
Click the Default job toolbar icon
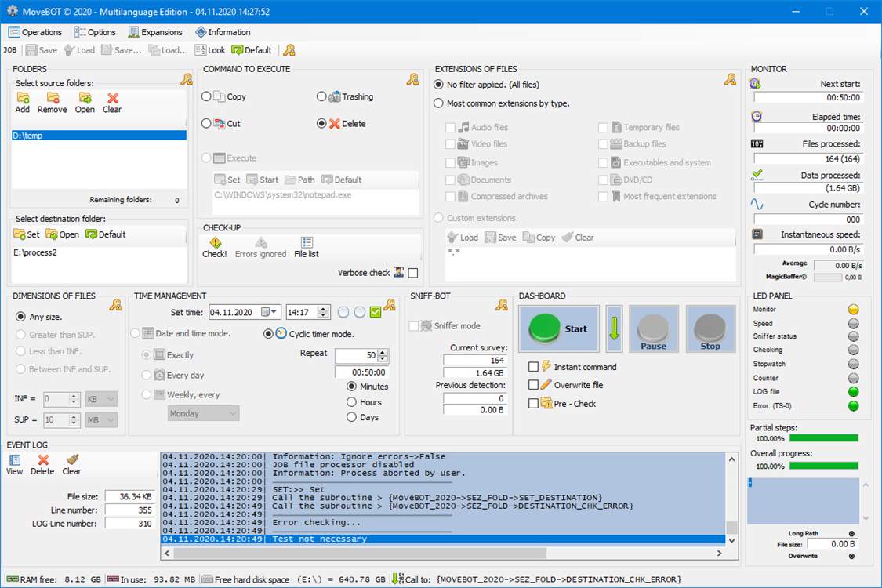pos(252,50)
